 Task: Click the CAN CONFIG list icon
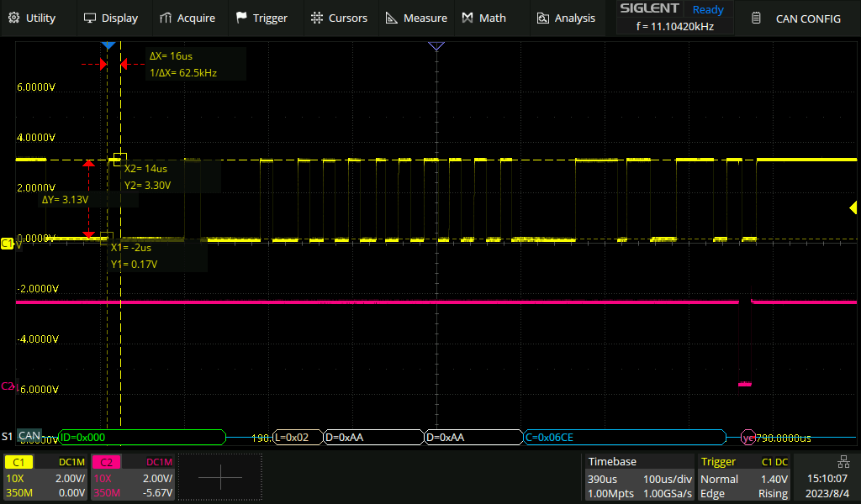point(756,18)
